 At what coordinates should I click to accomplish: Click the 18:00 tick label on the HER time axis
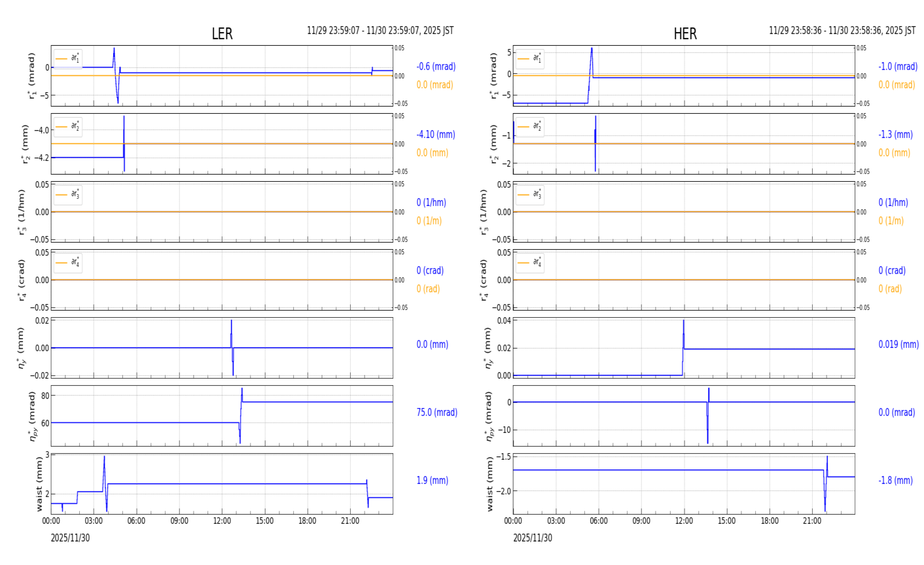click(770, 521)
